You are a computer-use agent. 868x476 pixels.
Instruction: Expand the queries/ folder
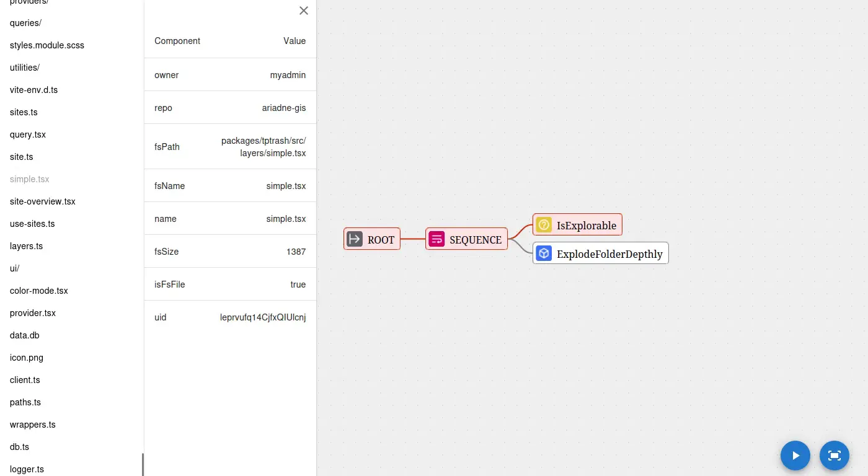click(25, 23)
